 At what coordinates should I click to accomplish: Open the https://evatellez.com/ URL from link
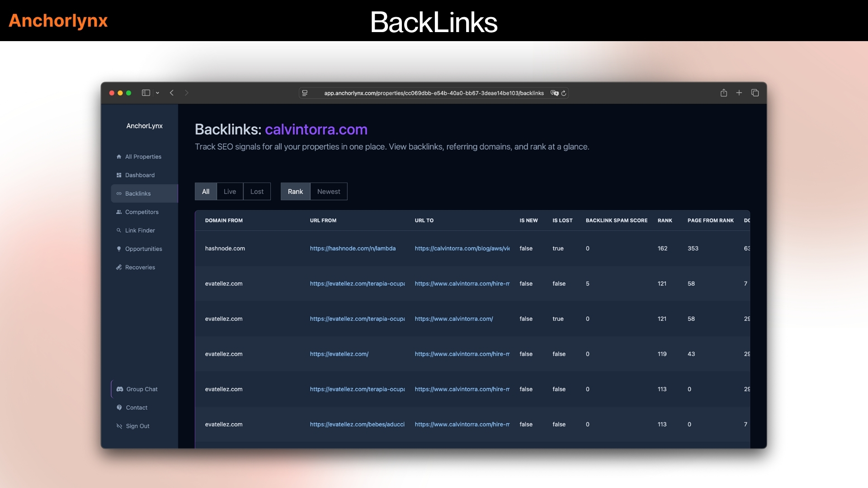pos(339,354)
